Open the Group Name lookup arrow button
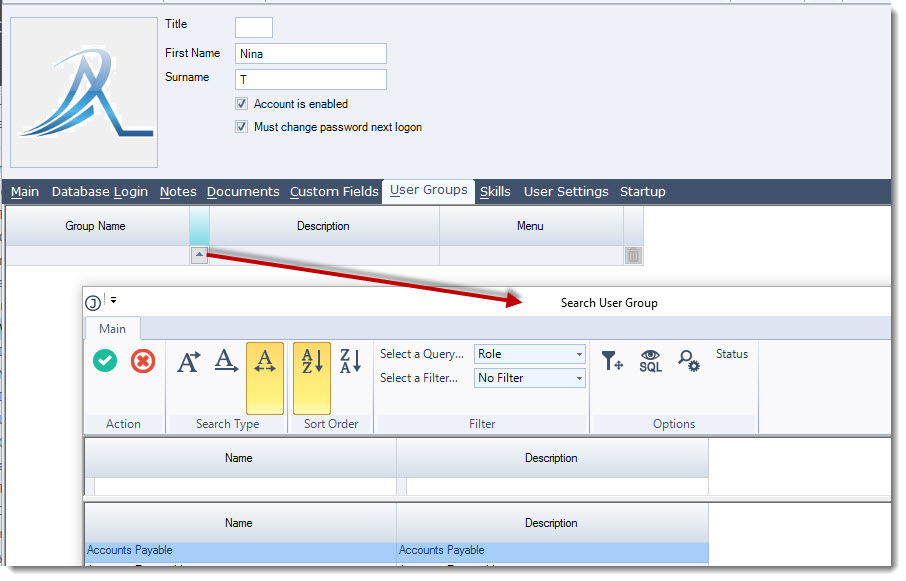The width and height of the screenshot is (906, 581). coord(199,255)
